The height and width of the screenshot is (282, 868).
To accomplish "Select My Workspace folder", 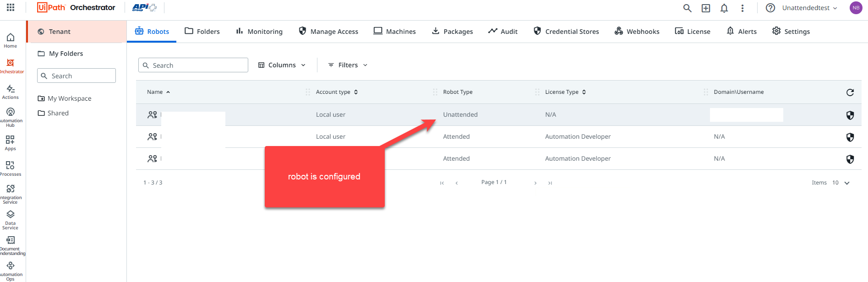I will (x=69, y=98).
